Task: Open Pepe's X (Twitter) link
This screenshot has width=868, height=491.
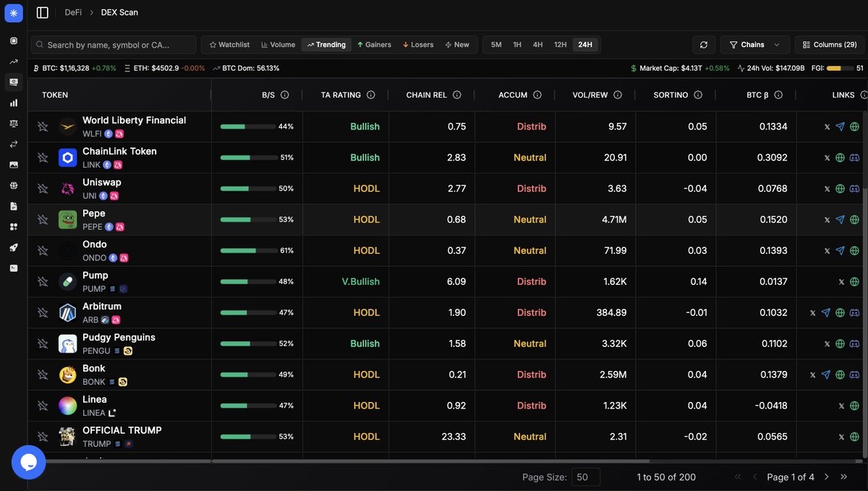Action: point(827,220)
